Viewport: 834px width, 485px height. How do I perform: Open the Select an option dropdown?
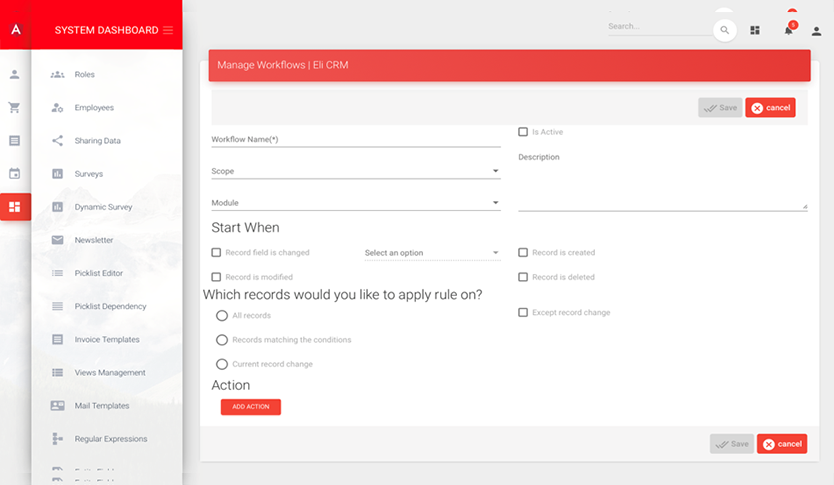[x=431, y=253]
